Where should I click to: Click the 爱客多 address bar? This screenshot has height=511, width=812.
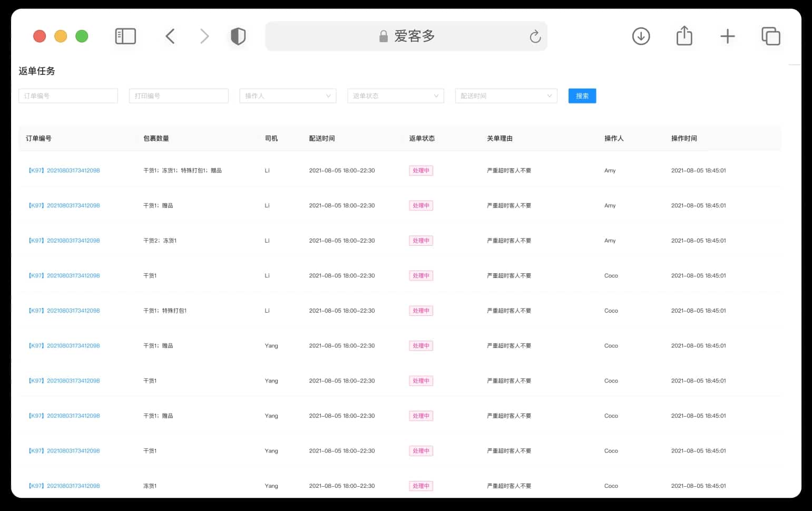406,36
